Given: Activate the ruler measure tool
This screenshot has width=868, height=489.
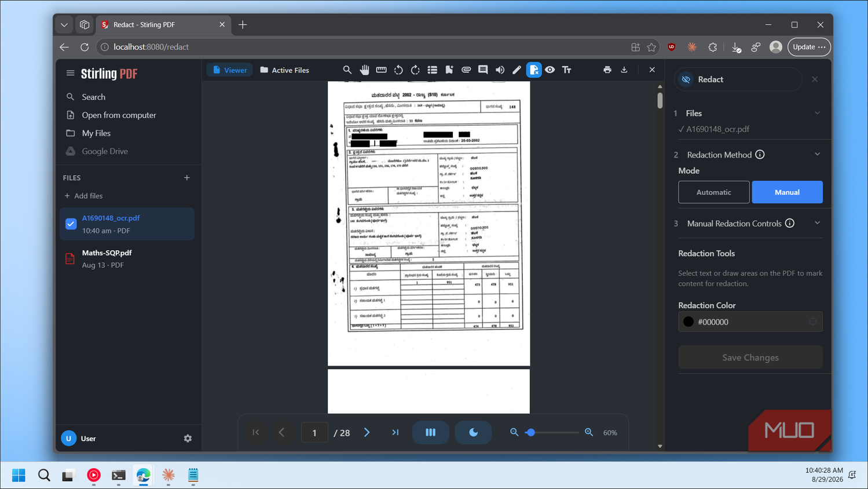Looking at the screenshot, I should coord(381,70).
